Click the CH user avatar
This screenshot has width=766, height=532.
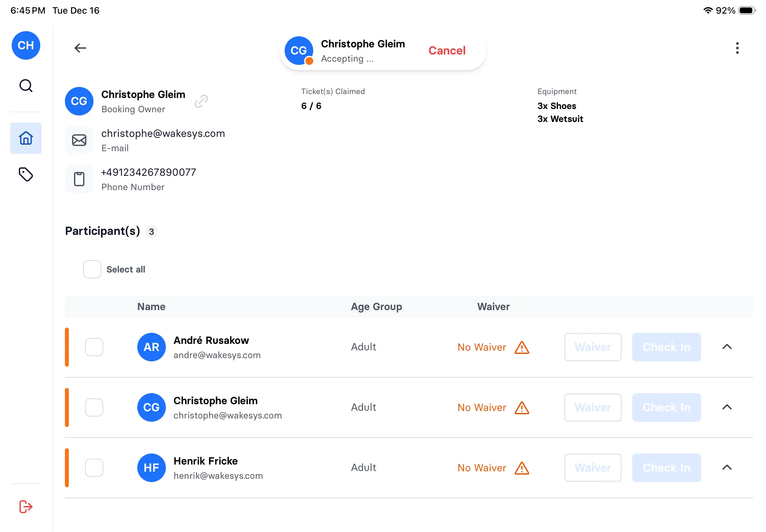pos(26,45)
